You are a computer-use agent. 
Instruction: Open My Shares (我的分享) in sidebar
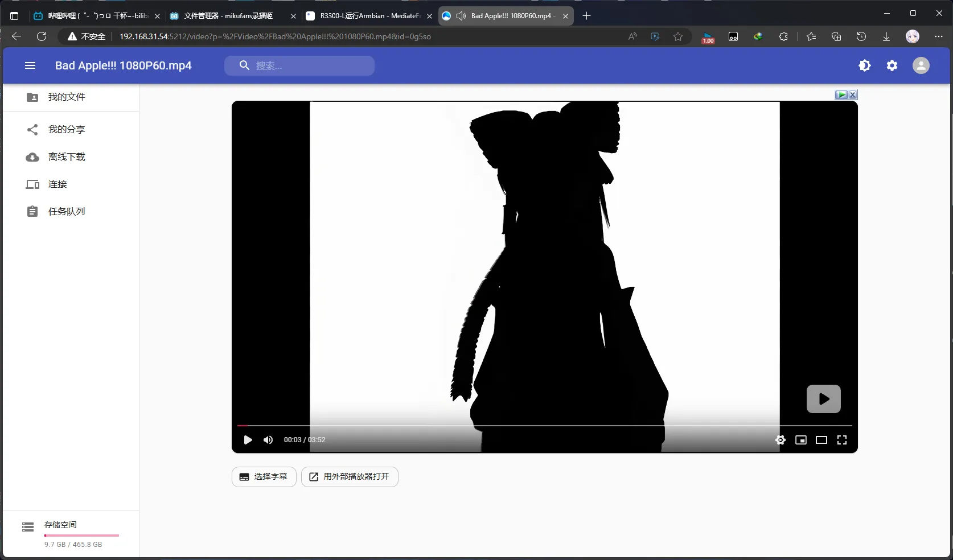tap(66, 130)
